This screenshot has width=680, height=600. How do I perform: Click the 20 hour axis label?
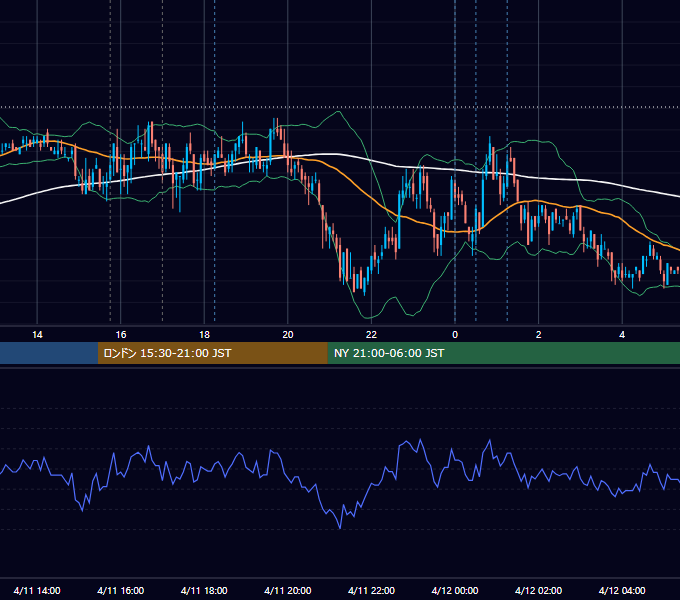288,335
